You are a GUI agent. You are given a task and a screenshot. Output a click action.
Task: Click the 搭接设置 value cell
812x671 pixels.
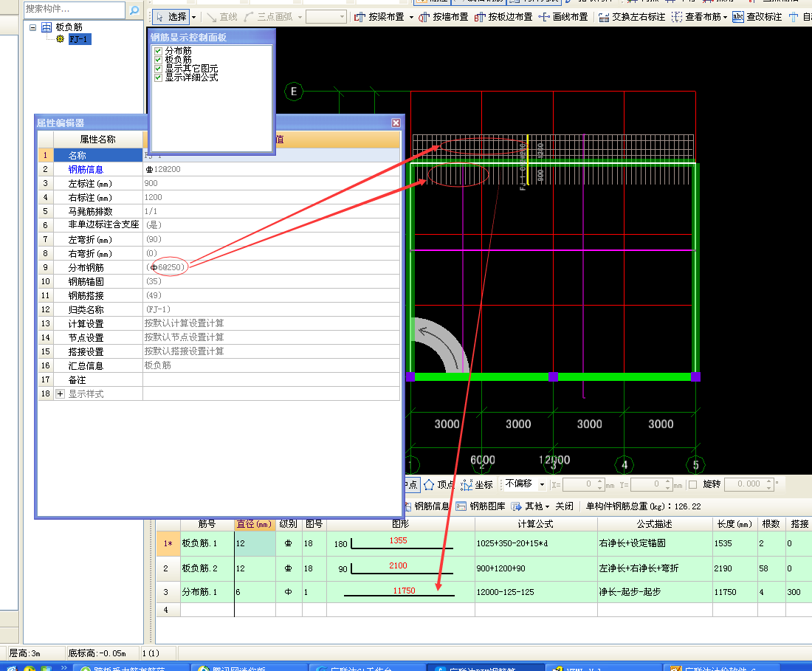click(272, 351)
